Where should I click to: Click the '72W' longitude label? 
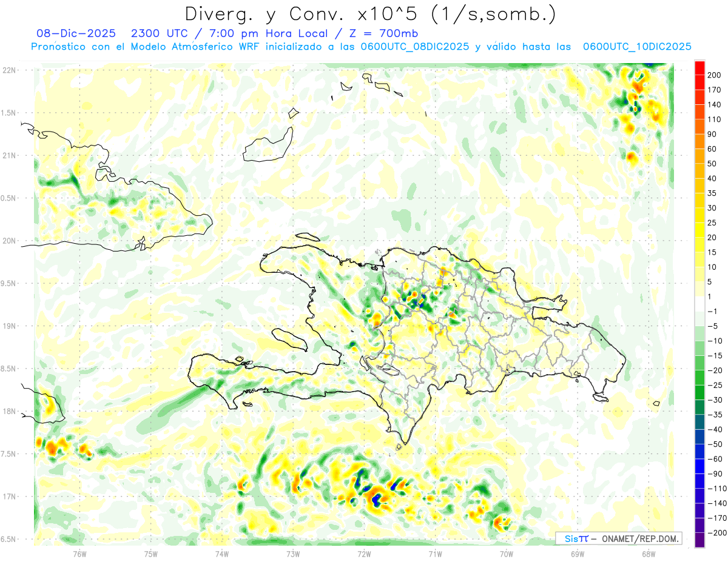[364, 554]
